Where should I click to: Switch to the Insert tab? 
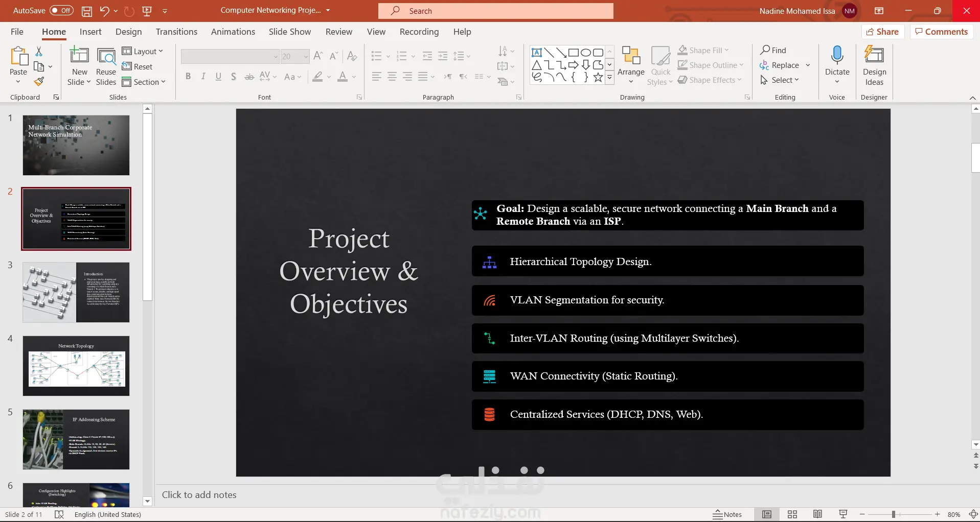click(x=90, y=32)
